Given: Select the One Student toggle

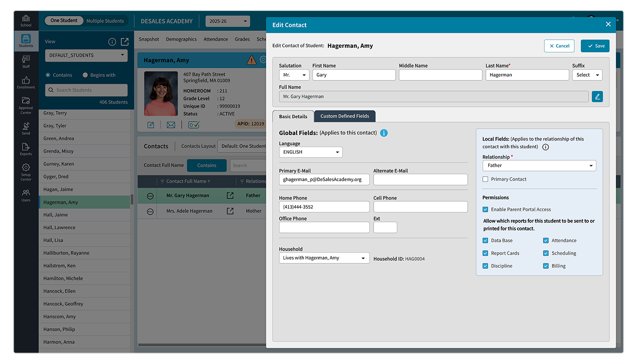Looking at the screenshot, I should 64,20.
